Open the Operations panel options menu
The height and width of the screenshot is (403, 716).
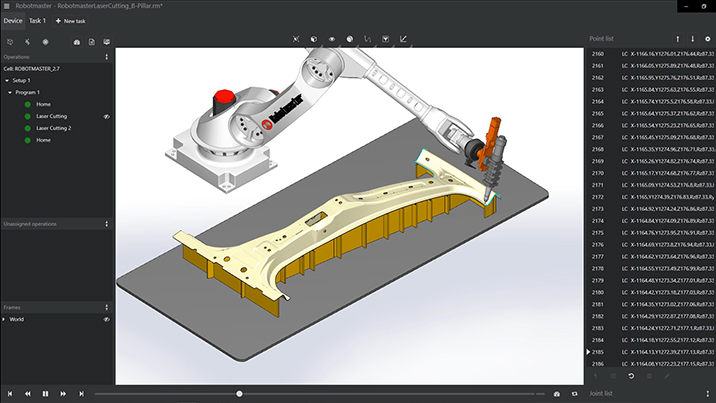tap(106, 57)
